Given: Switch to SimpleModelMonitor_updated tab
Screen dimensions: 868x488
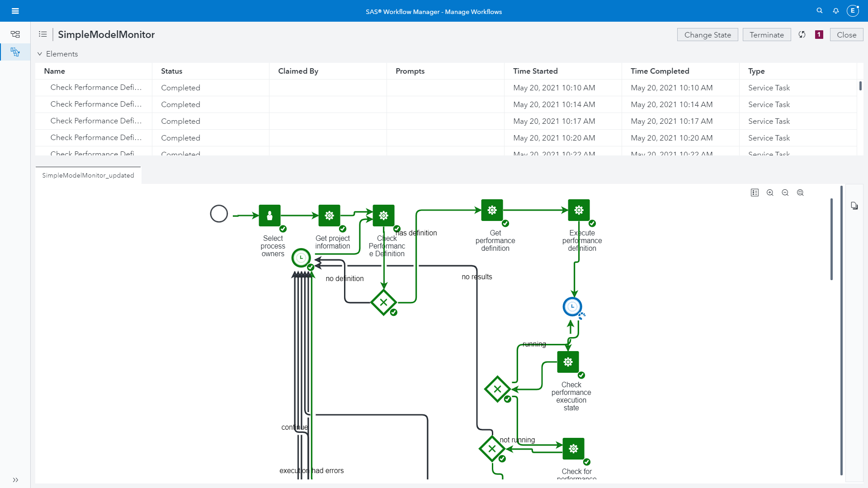Looking at the screenshot, I should 88,175.
